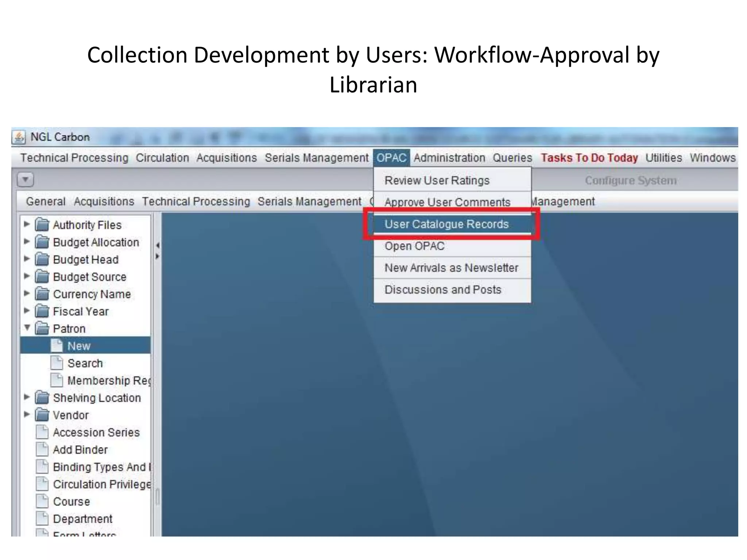Open Membership Reg tree item label
The width and height of the screenshot is (747, 560).
pos(109,381)
